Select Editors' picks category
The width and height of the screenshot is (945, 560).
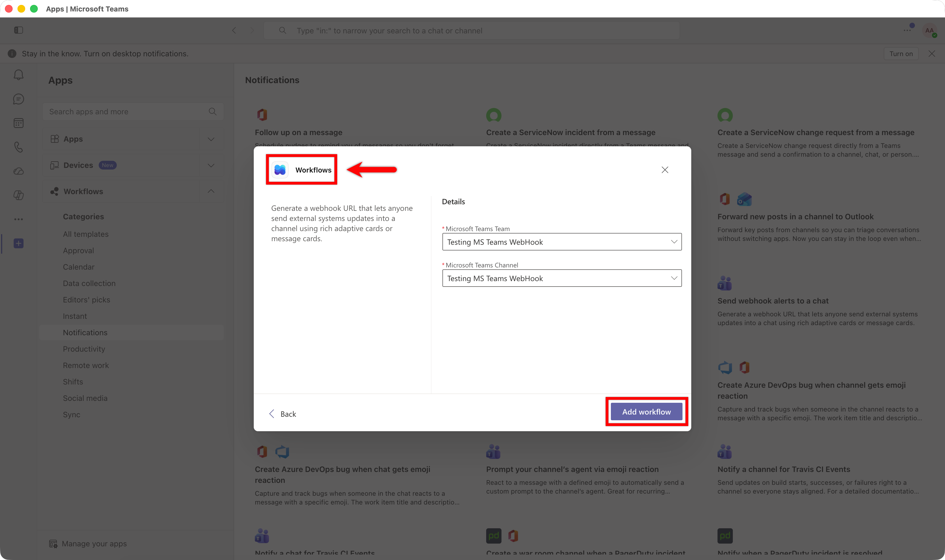tap(86, 300)
